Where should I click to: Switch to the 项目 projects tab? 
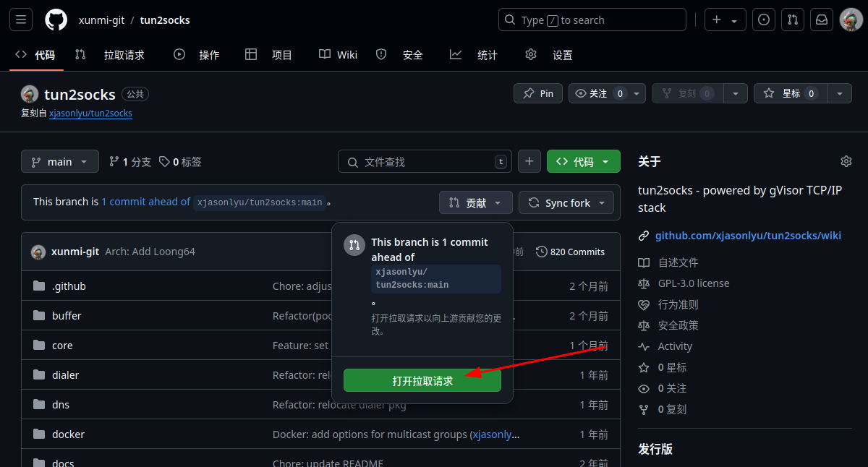(269, 55)
